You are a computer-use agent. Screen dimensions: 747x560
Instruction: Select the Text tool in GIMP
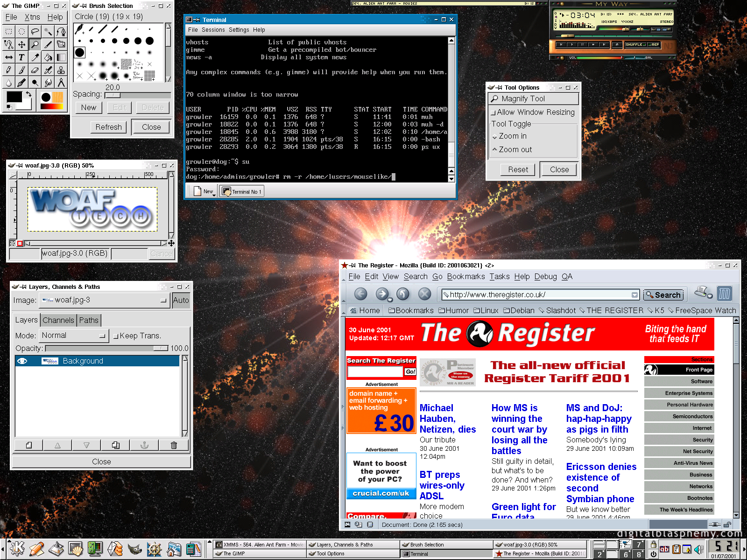[21, 57]
